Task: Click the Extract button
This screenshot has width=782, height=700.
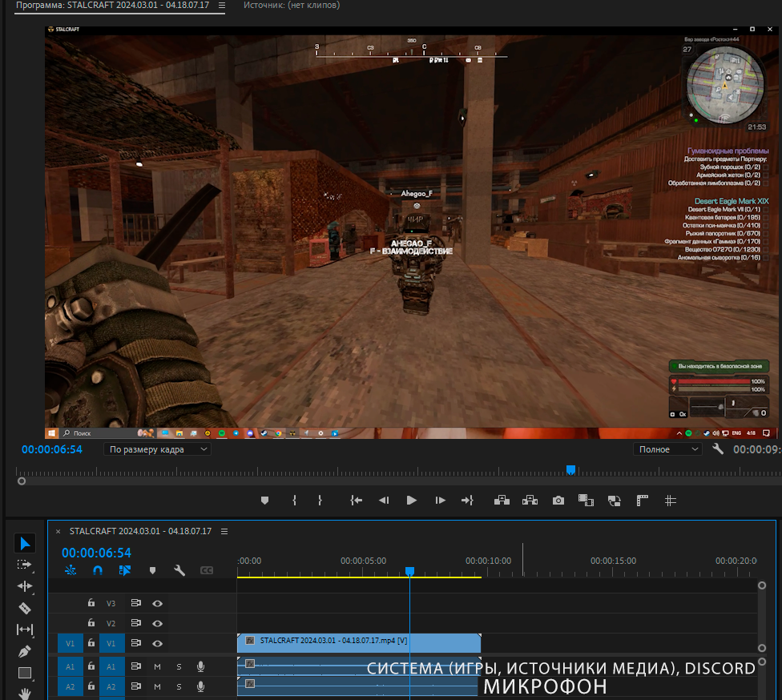Action: (530, 501)
